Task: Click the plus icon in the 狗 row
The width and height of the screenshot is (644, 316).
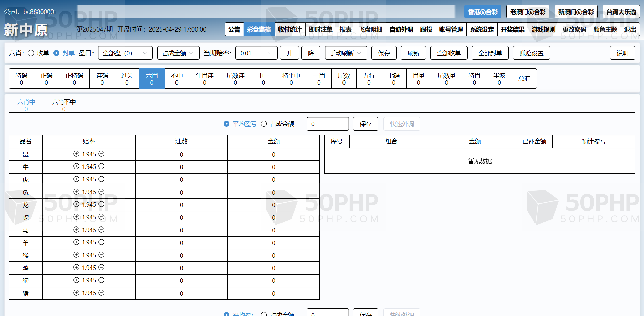Action: click(x=76, y=280)
